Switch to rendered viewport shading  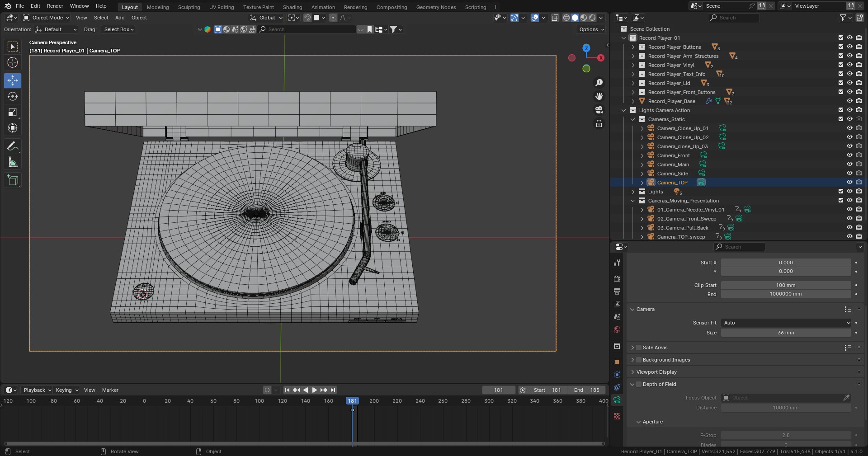point(592,18)
